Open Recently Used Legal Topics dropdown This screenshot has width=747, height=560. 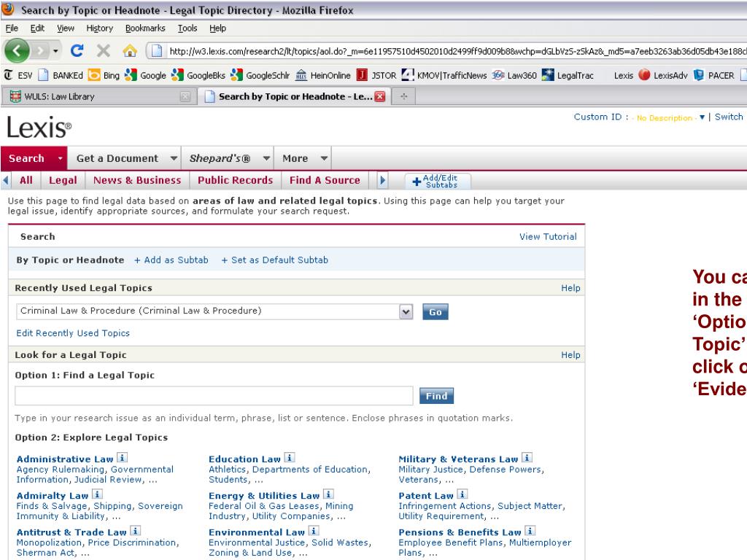click(x=406, y=312)
